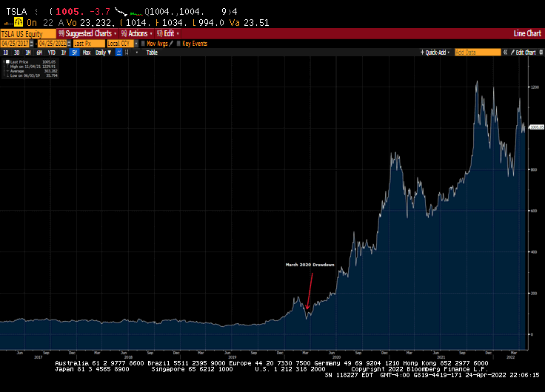Click the 2019 year label on x-axis
545x392 pixels.
233,357
